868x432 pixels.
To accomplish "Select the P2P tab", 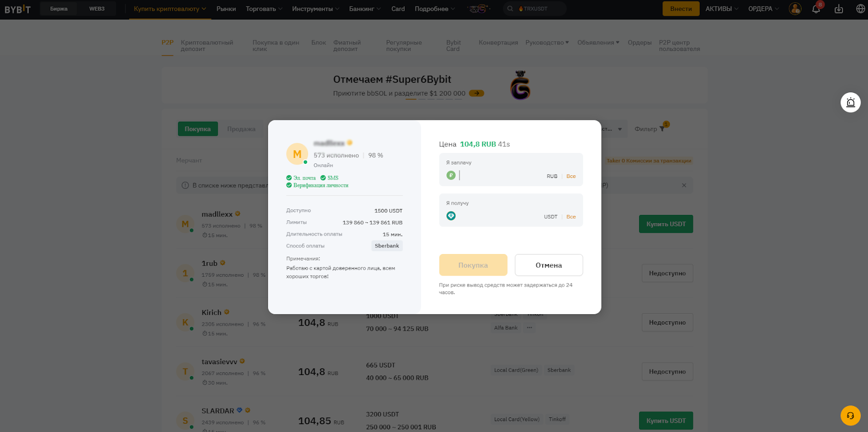I will pos(168,42).
